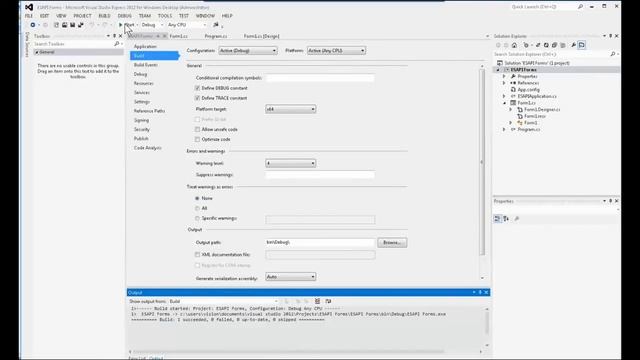
Task: Click the Output panel horizontal scrollbar
Action: coord(289,351)
